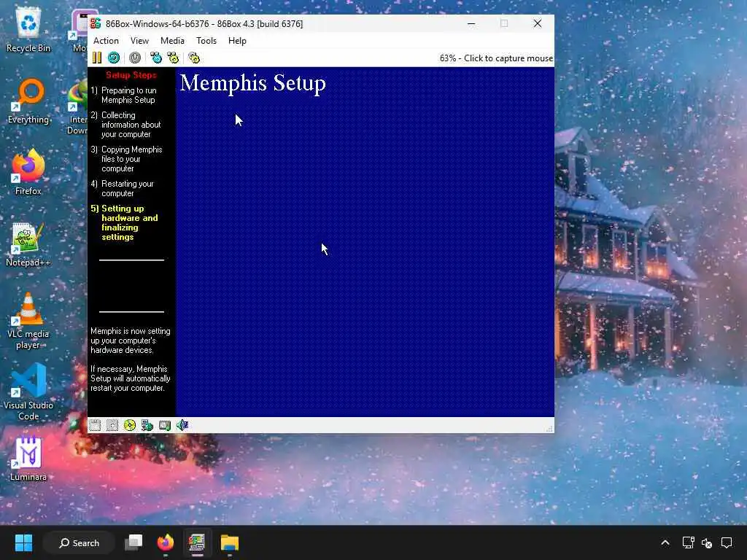Image resolution: width=747 pixels, height=560 pixels.
Task: Click the 'Memphis Setup' heading in the emulator screen
Action: click(x=253, y=83)
